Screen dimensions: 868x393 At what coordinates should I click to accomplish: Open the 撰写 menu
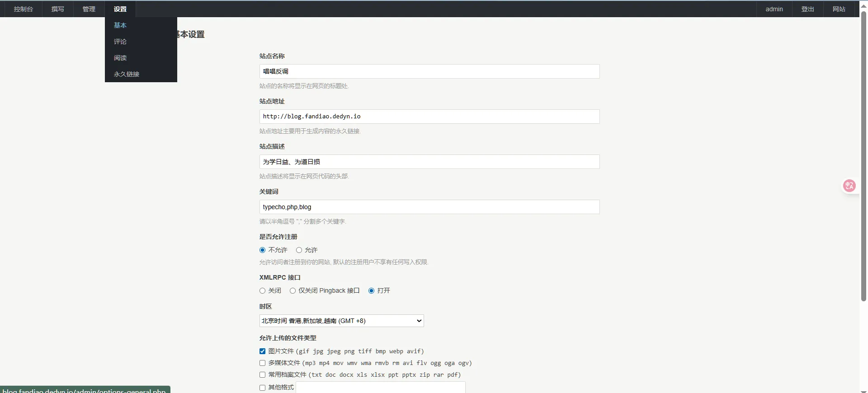click(58, 9)
